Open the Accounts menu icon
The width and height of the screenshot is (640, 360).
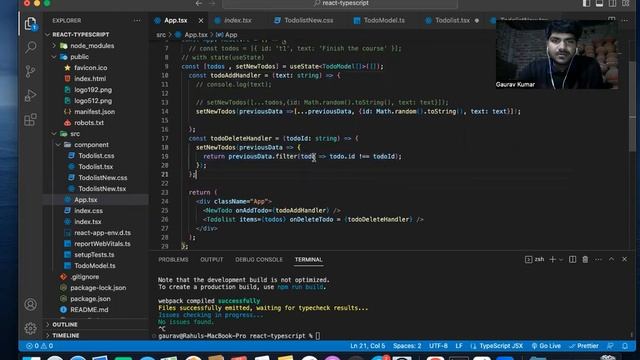click(30, 304)
